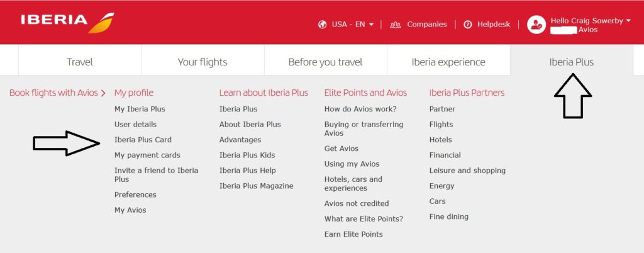Expand the Hello Craig Sowerby account menu
Viewport: 644px width, 253px height.
pyautogui.click(x=590, y=21)
